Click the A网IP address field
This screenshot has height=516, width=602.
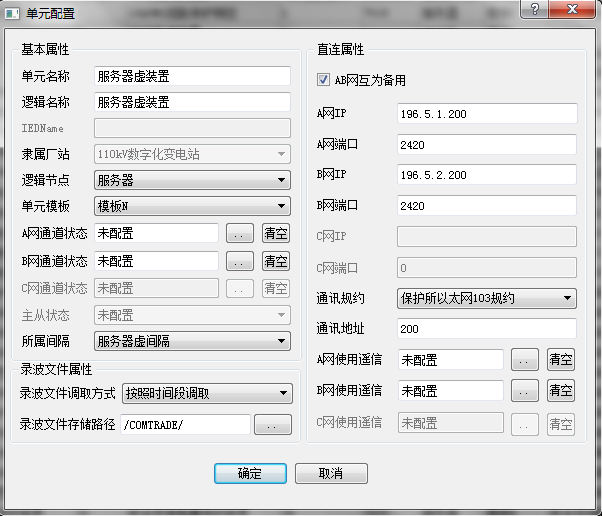pos(487,114)
